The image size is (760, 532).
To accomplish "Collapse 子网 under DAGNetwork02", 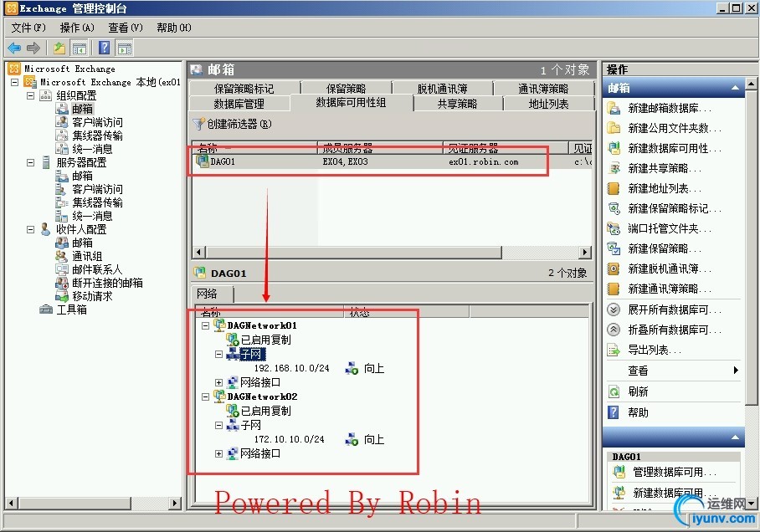I will point(219,426).
